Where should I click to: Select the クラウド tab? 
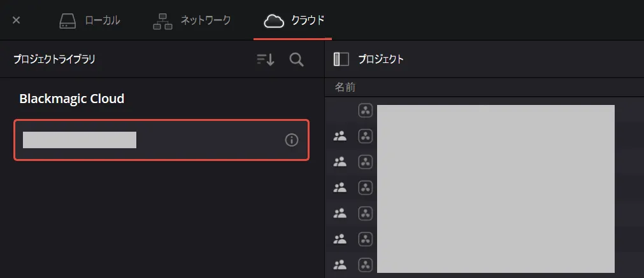[x=294, y=20]
